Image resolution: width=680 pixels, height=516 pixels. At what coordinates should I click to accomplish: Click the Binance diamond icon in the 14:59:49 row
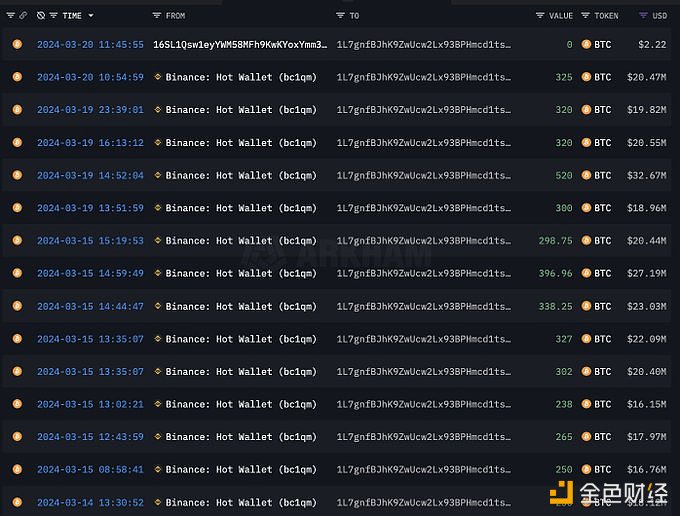pos(158,273)
